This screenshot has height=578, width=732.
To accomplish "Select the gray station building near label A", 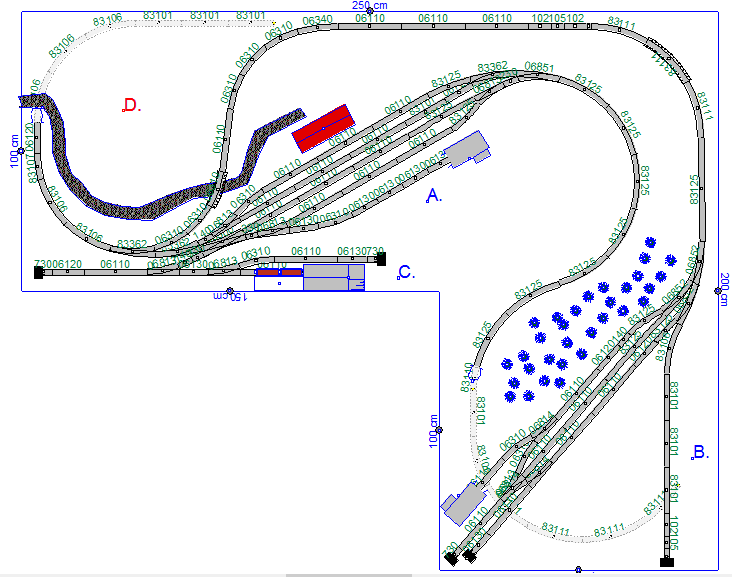I will tap(468, 148).
